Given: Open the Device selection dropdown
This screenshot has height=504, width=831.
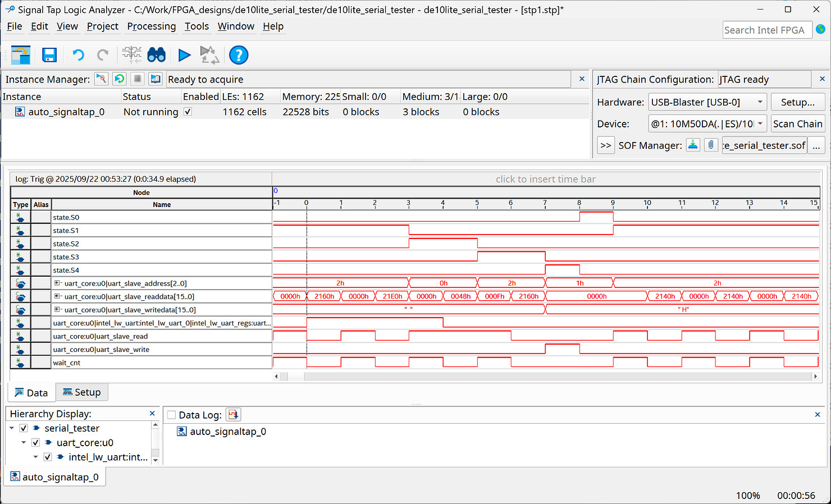Looking at the screenshot, I should pos(707,124).
